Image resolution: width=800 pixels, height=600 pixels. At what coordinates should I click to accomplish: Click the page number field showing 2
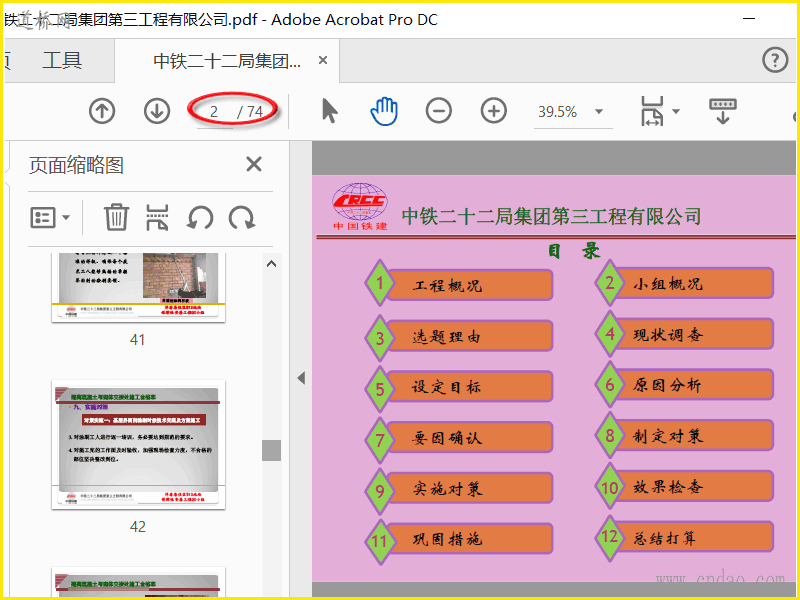point(214,112)
